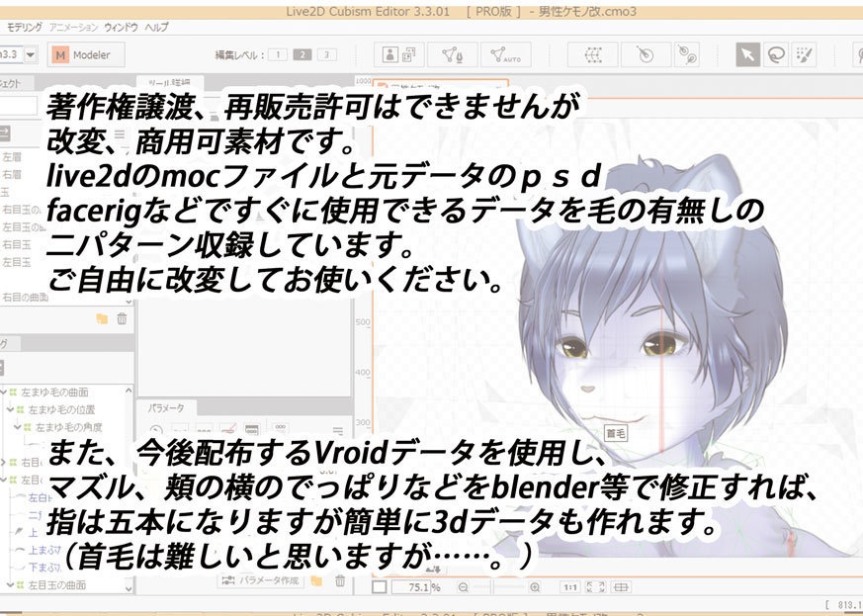Select the lasso selection tool
Viewport: 863px width, 616px height.
pos(776,54)
